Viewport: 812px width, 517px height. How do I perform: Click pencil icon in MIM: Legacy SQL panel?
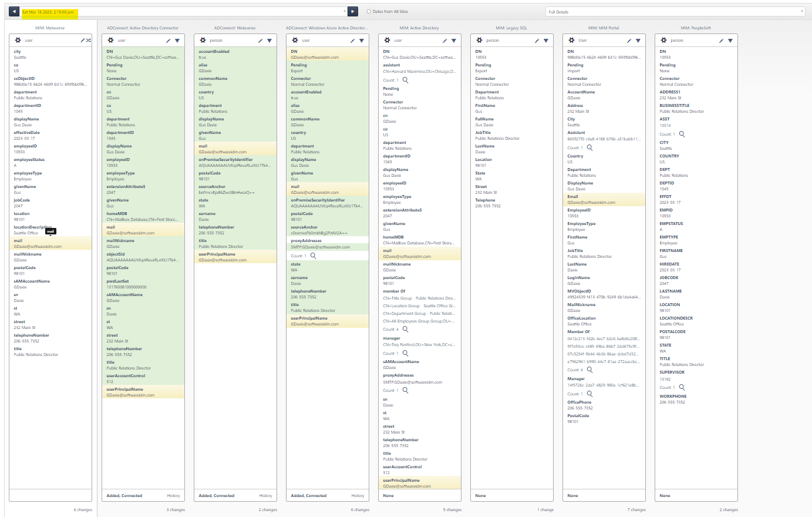[537, 41]
